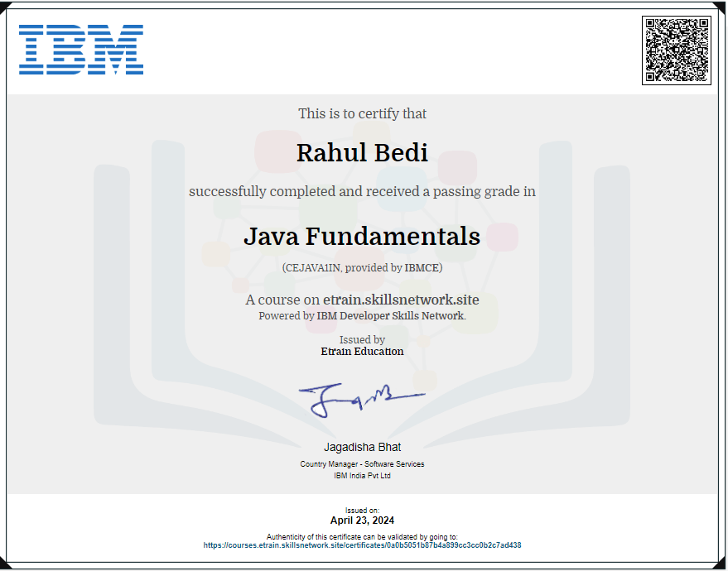Viewport: 728px width, 571px height.
Task: Click the IBM logo
Action: point(81,50)
